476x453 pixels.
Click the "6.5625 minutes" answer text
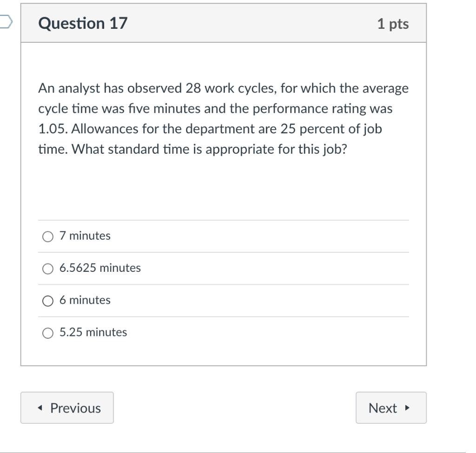coord(100,268)
